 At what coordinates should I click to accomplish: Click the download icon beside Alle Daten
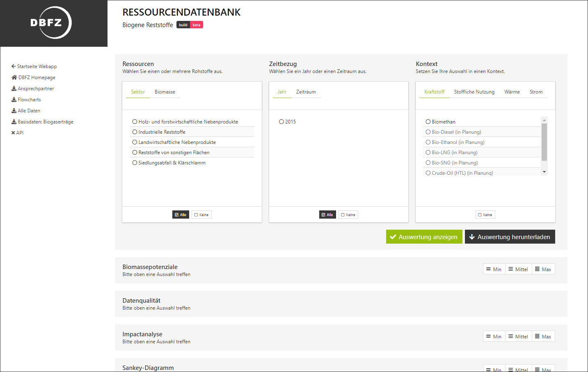tap(14, 111)
